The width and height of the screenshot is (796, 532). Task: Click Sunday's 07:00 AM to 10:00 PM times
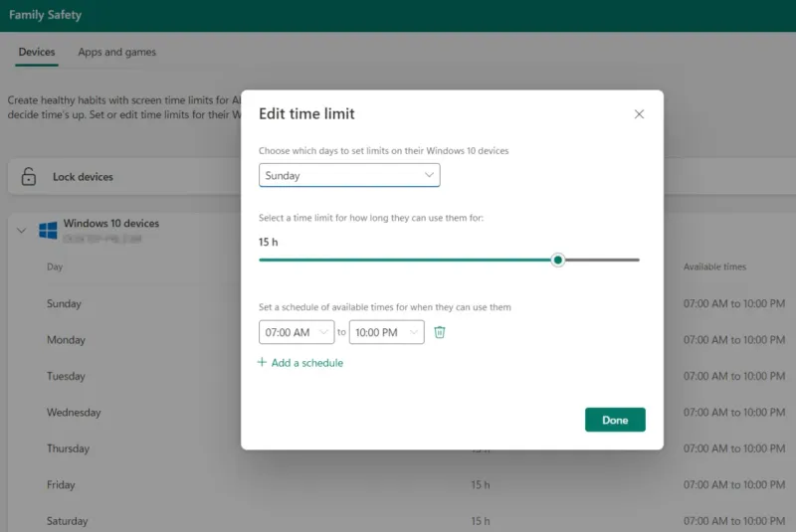click(734, 303)
